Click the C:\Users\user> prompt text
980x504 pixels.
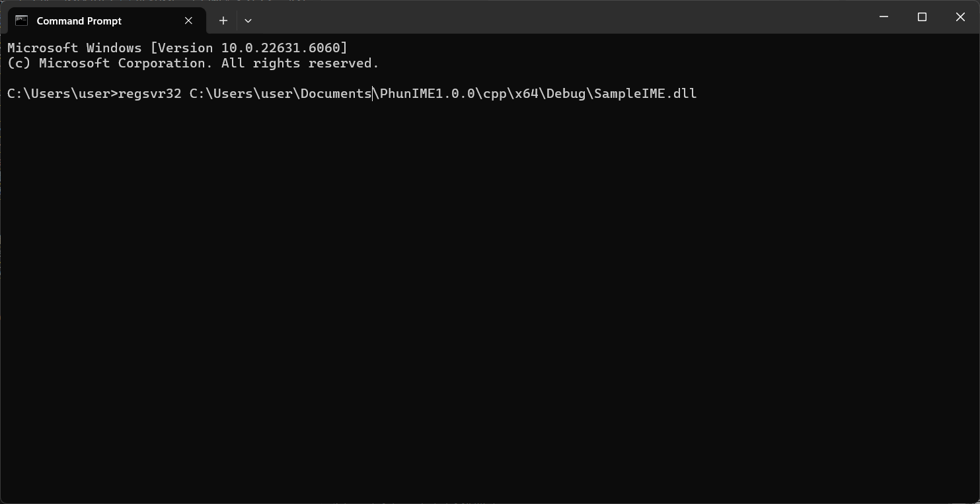(62, 94)
